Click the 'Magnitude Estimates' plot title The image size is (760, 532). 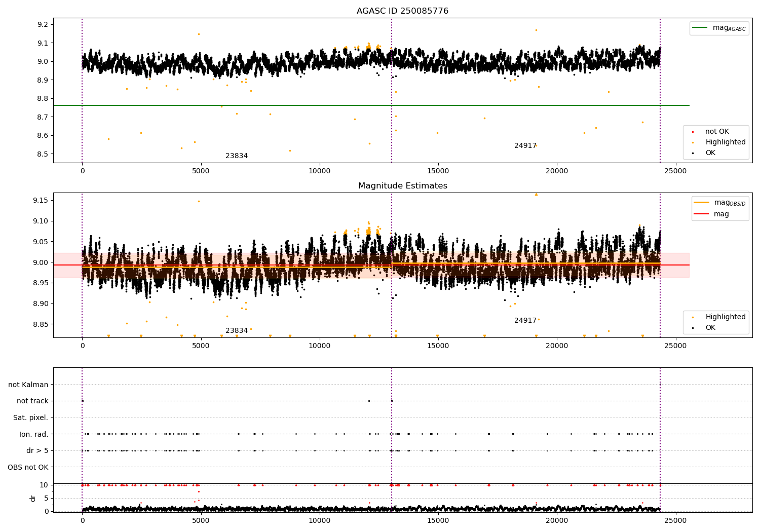click(402, 185)
